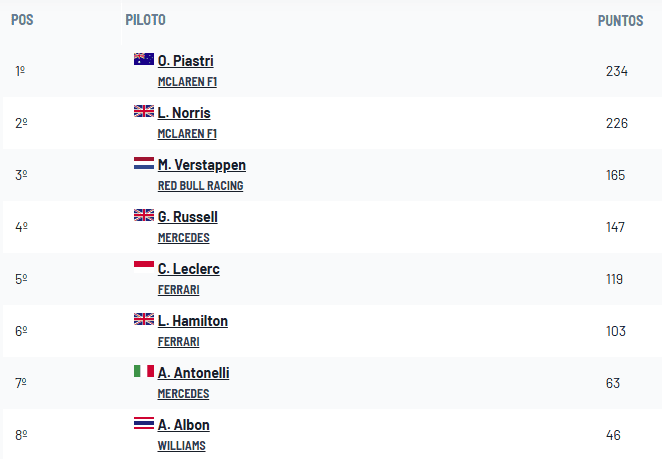Image resolution: width=662 pixels, height=459 pixels.
Task: Click the Monaco flag beside C. Leclerc
Action: (x=144, y=267)
